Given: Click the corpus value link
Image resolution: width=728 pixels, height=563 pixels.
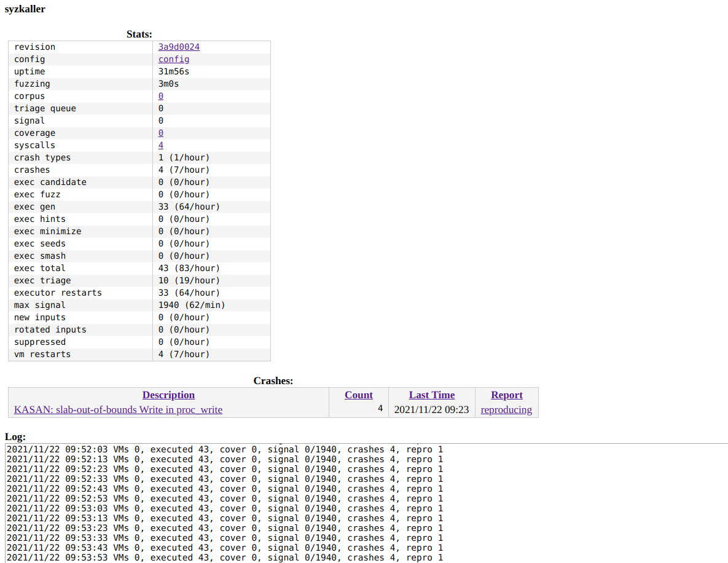Looking at the screenshot, I should click(x=161, y=96).
